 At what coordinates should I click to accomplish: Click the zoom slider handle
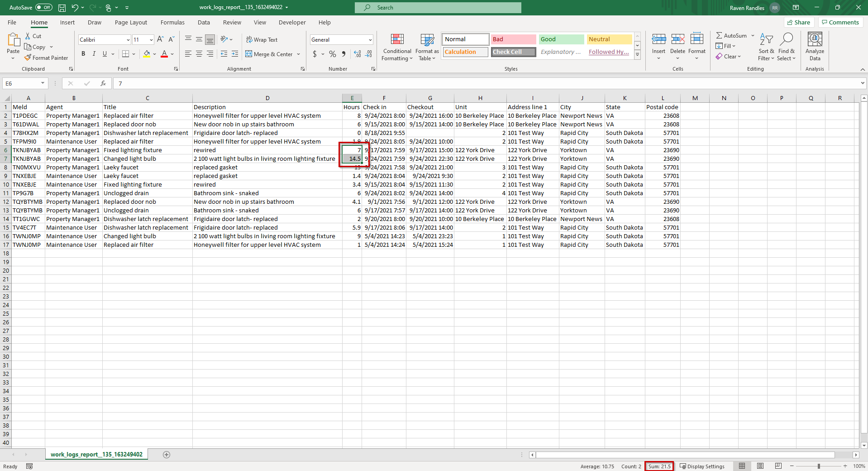click(818, 466)
